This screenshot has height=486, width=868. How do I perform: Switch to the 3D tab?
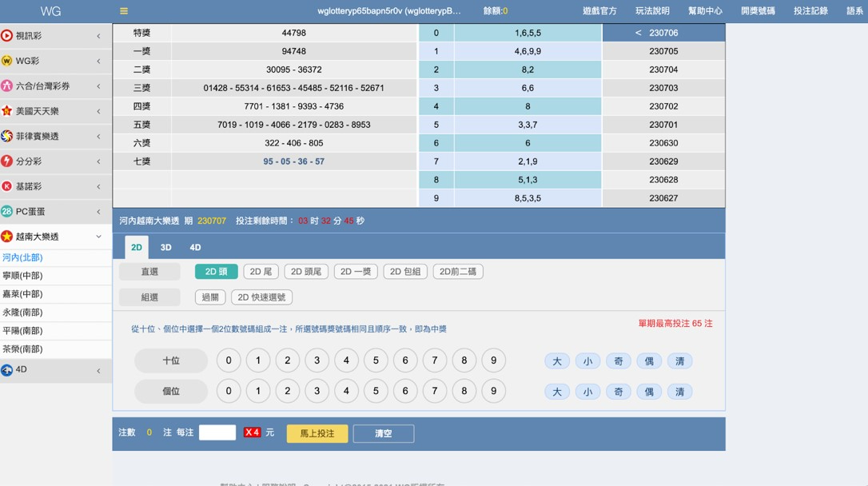coord(166,248)
